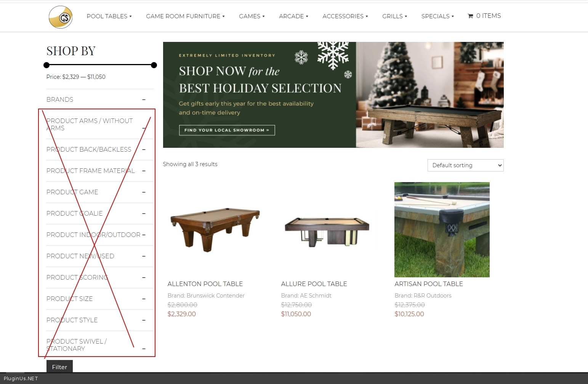
Task: Collapse Product Style filter
Action: [x=144, y=320]
